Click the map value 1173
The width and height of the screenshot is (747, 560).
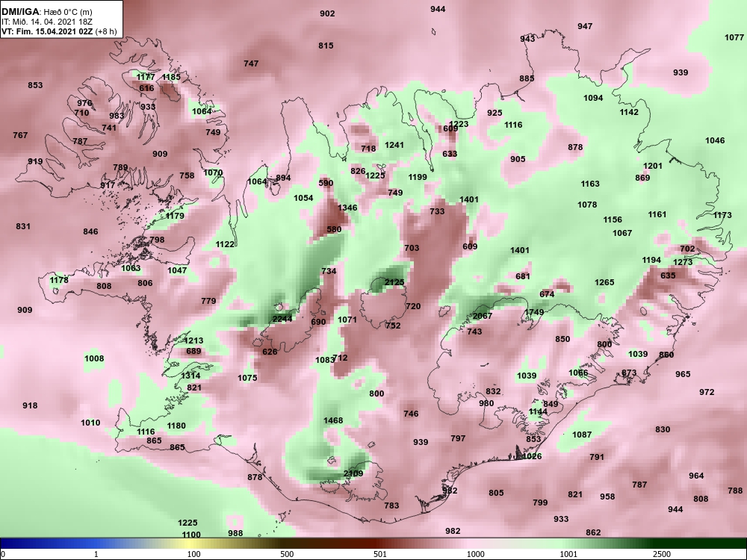[x=722, y=215]
